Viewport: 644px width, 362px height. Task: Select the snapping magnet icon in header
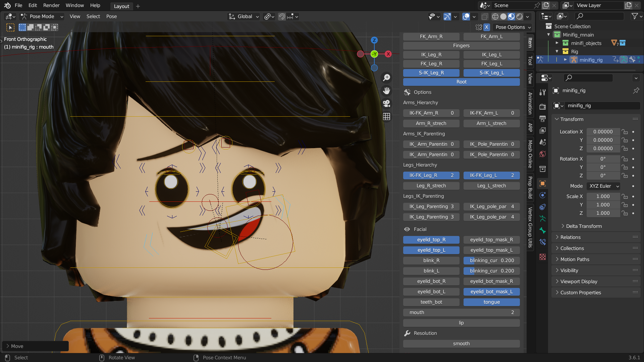click(282, 16)
